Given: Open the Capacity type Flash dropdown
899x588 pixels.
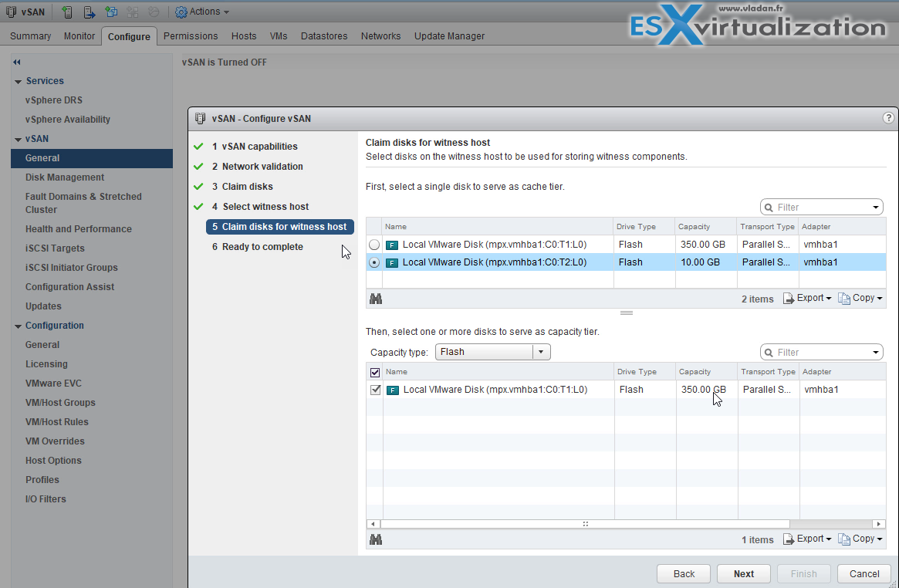Looking at the screenshot, I should (x=493, y=352).
